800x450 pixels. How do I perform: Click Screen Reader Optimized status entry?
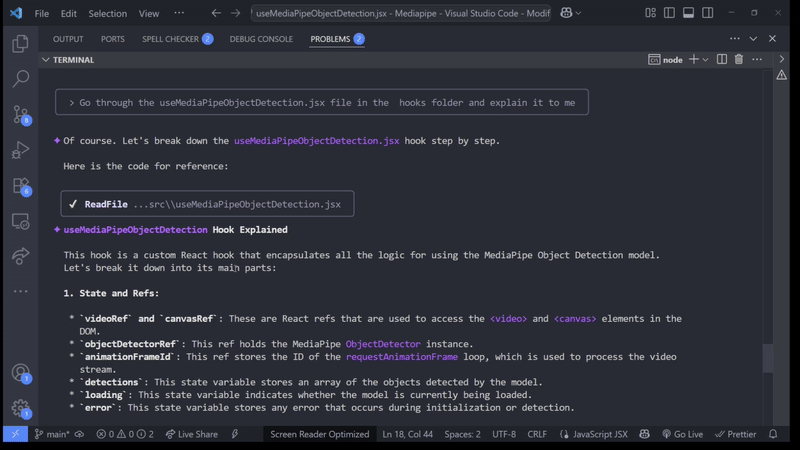click(319, 434)
